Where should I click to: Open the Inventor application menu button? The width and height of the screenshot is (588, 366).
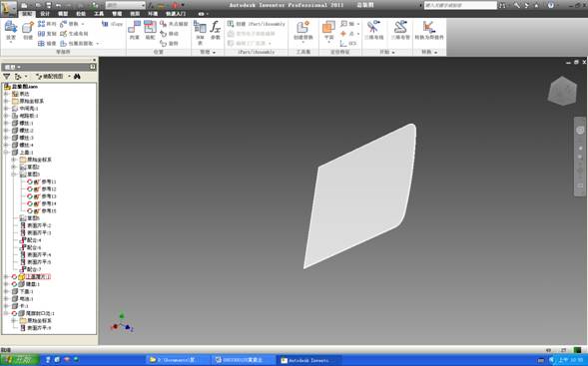(9, 8)
